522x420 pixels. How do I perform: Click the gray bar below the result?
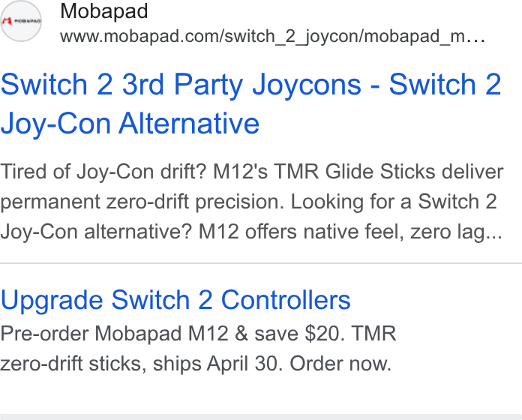261,417
